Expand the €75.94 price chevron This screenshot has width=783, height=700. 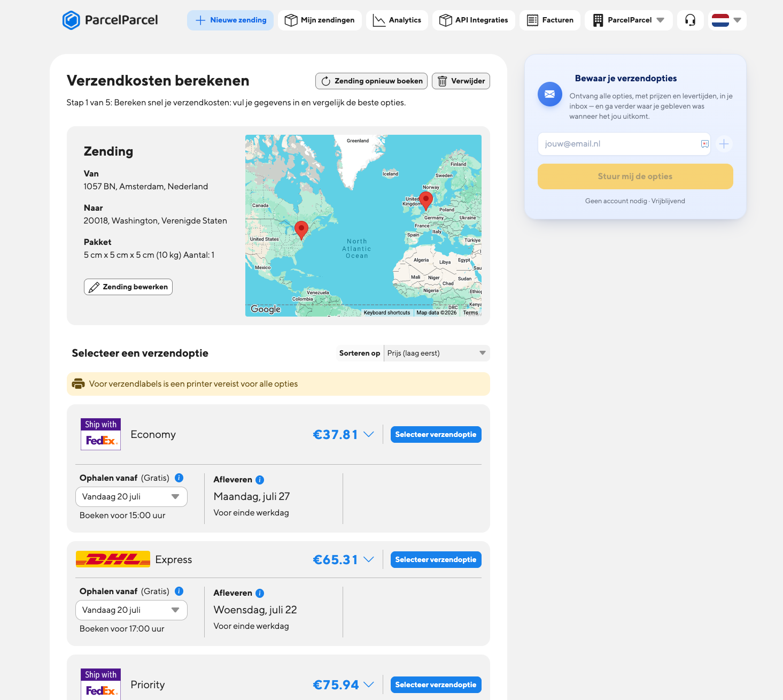tap(369, 684)
